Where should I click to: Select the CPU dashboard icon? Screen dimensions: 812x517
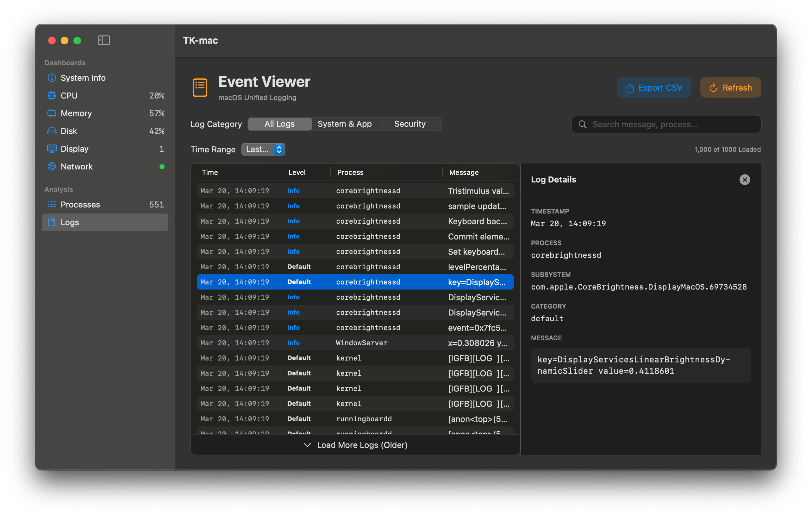pyautogui.click(x=52, y=95)
